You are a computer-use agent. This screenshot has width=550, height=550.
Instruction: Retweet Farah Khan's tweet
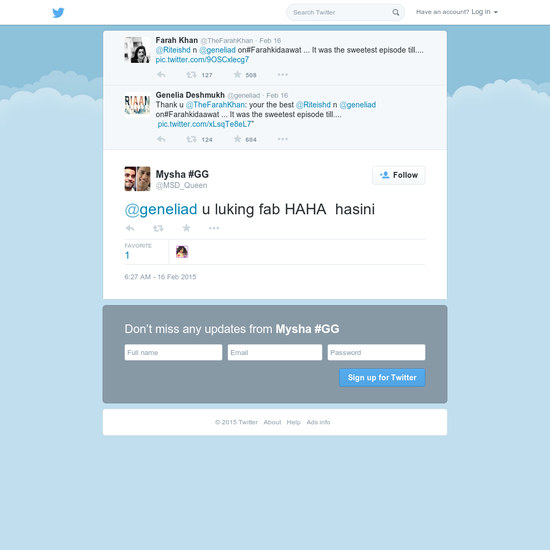pos(191,75)
